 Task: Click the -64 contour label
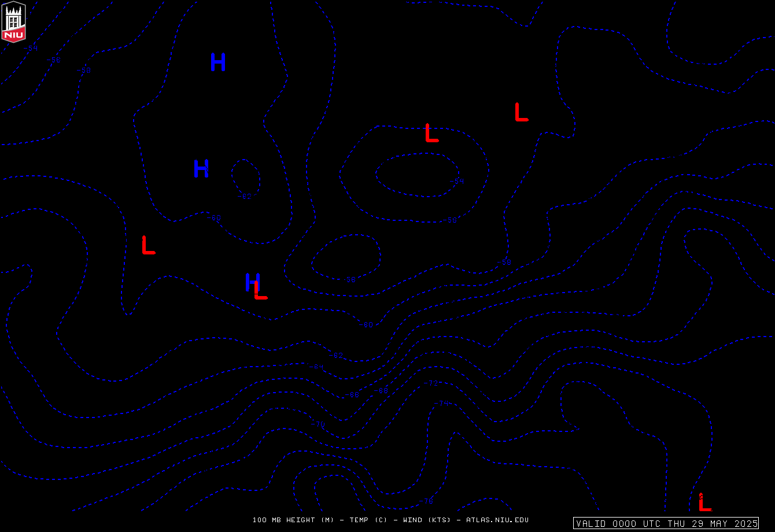pyautogui.click(x=317, y=367)
